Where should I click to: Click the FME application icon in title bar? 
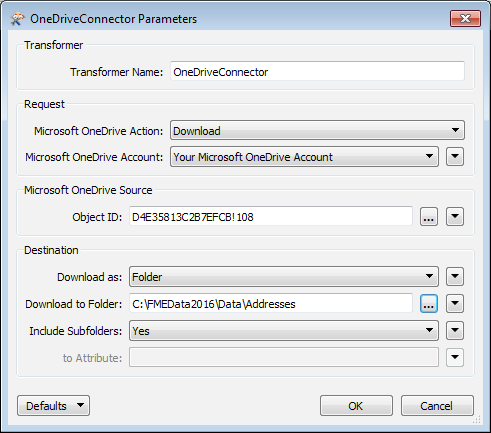17,19
